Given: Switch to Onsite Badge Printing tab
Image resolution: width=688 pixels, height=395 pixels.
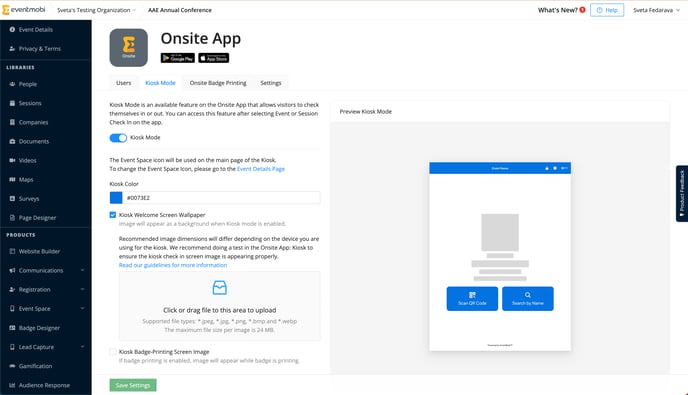Looking at the screenshot, I should coord(218,83).
